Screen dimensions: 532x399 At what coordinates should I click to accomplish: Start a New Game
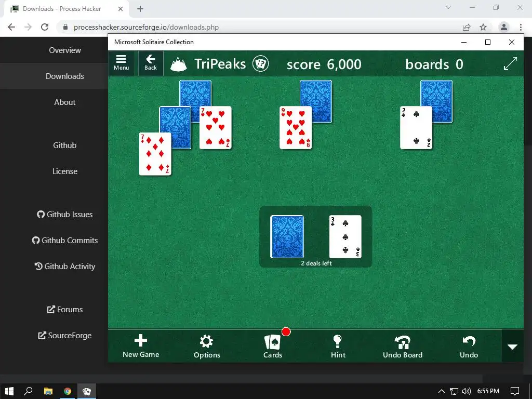[x=141, y=346]
